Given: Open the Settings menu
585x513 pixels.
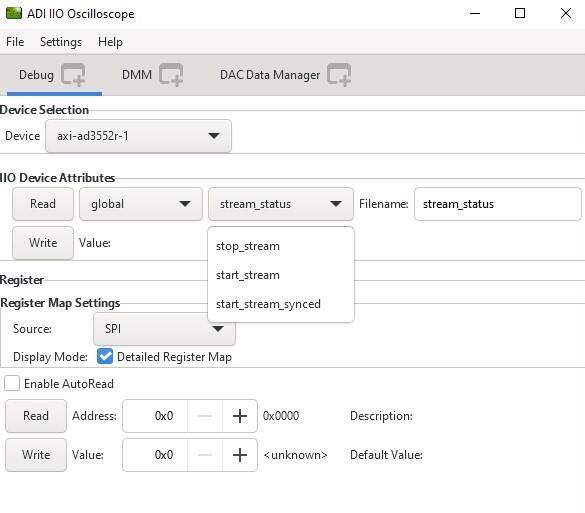Looking at the screenshot, I should click(61, 42).
